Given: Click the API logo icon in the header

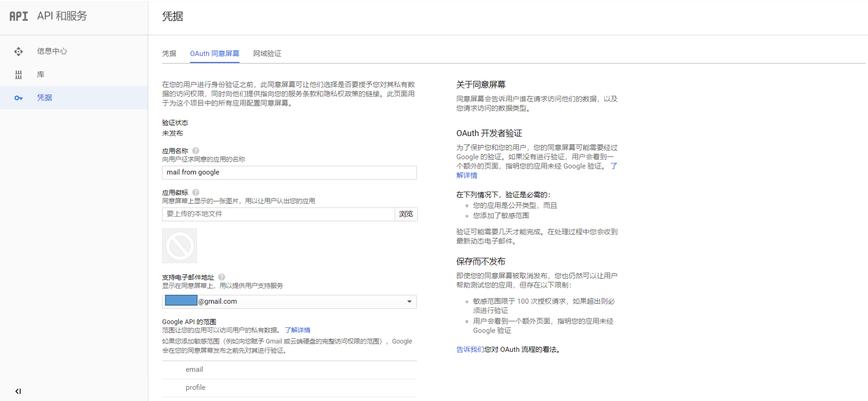Looking at the screenshot, I should 19,16.
